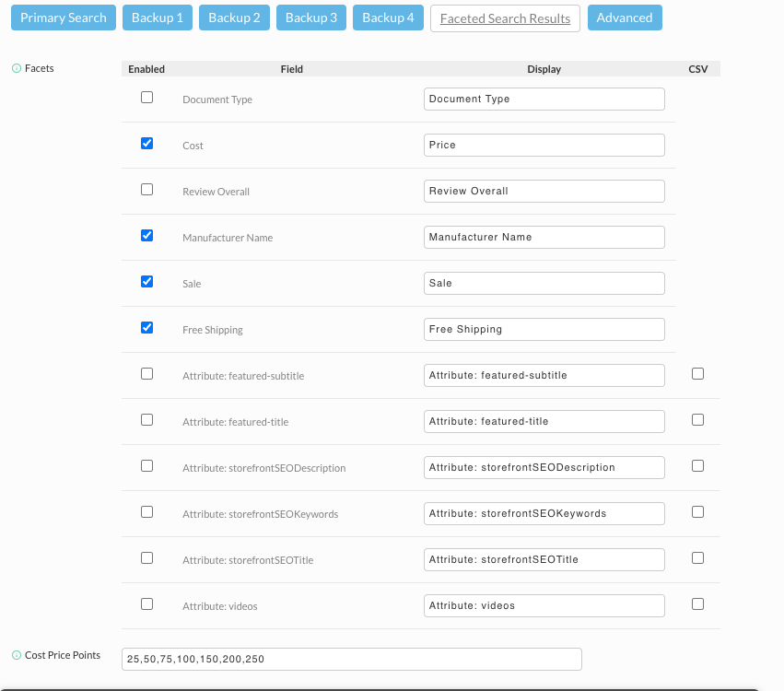Click the Free Shipping field label
This screenshot has height=691, width=784.
click(x=213, y=330)
